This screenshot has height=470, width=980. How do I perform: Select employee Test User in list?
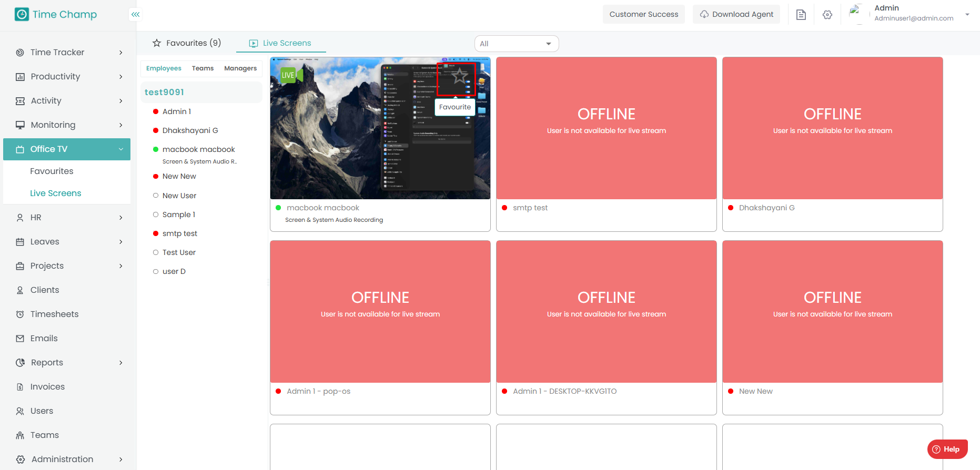click(x=179, y=252)
